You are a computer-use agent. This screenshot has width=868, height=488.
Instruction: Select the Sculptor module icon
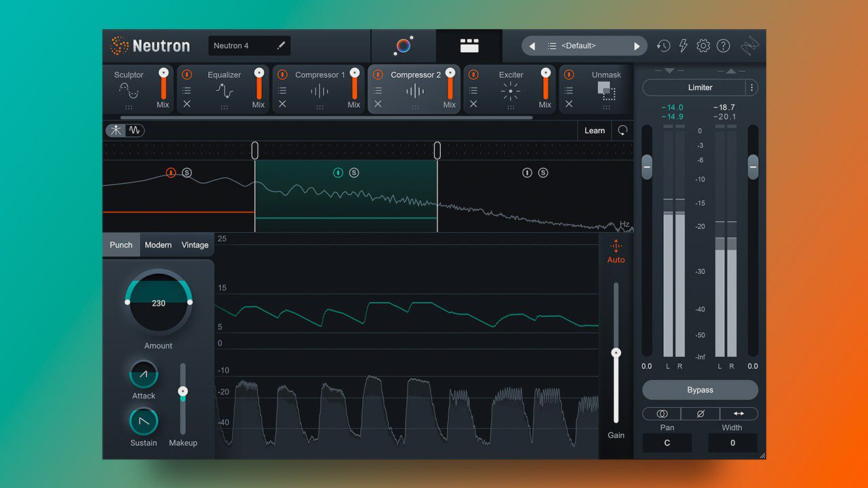point(129,90)
